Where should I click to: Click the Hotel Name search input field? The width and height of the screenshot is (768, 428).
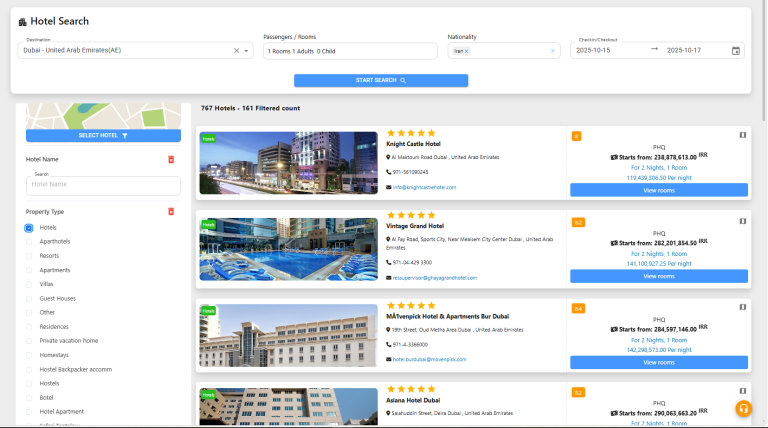point(103,185)
